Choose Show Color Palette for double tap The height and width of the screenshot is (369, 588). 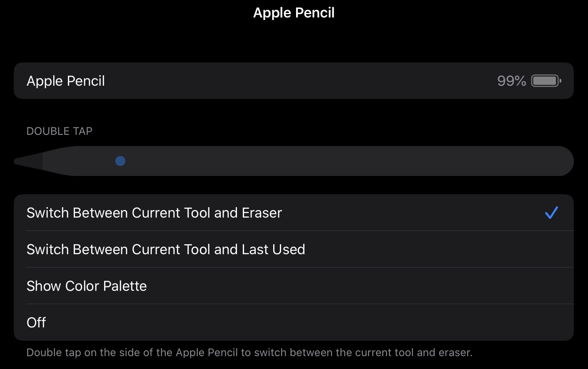coord(87,286)
